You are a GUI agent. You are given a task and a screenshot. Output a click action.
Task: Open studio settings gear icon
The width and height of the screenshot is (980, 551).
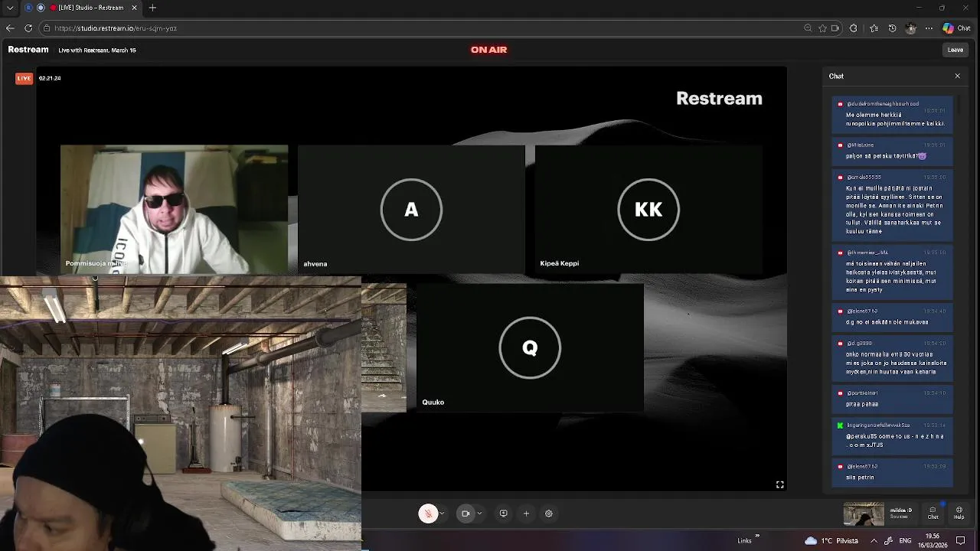point(549,514)
